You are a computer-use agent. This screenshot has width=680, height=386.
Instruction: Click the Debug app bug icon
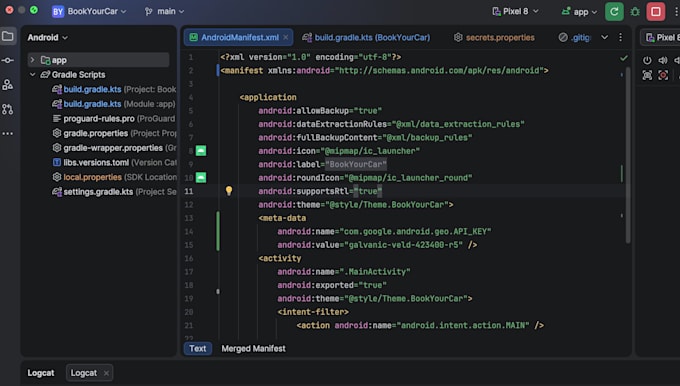[x=635, y=12]
